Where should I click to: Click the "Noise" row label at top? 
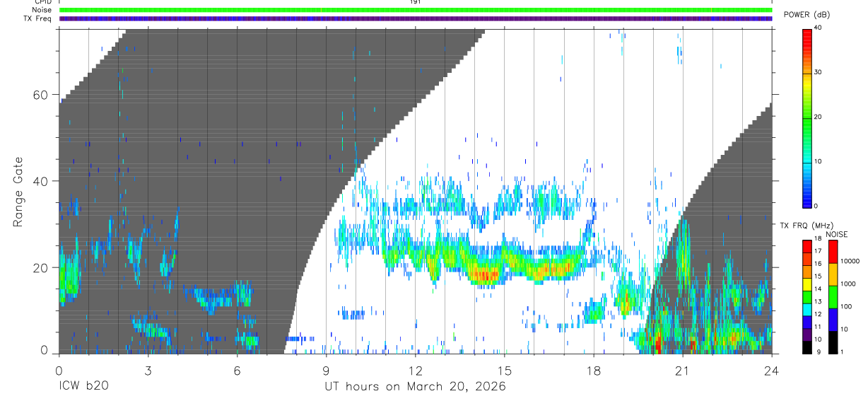(42, 10)
